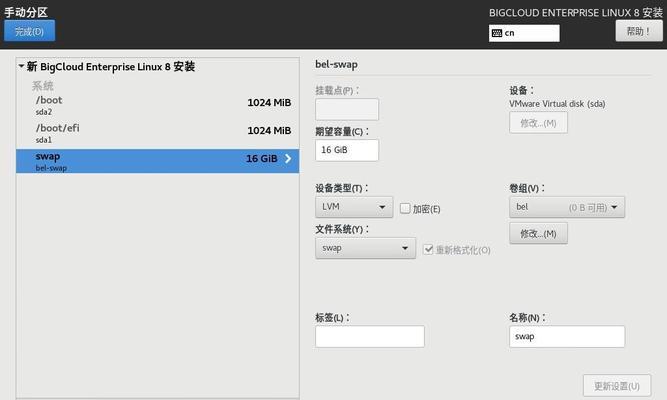Screen dimensions: 667x400
Task: Edit the 名称(N) field containing swap
Action: 567,337
